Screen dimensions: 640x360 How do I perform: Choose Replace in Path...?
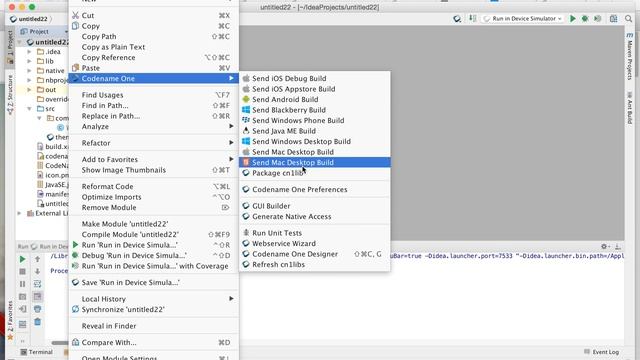click(x=153, y=116)
